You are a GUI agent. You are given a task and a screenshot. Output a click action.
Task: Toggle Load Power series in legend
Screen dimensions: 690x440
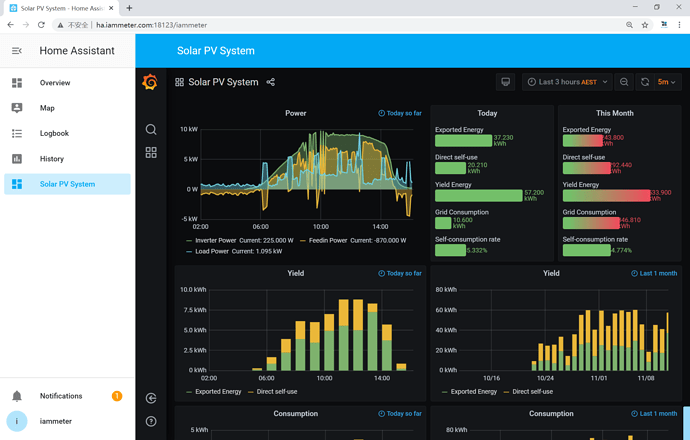click(234, 251)
